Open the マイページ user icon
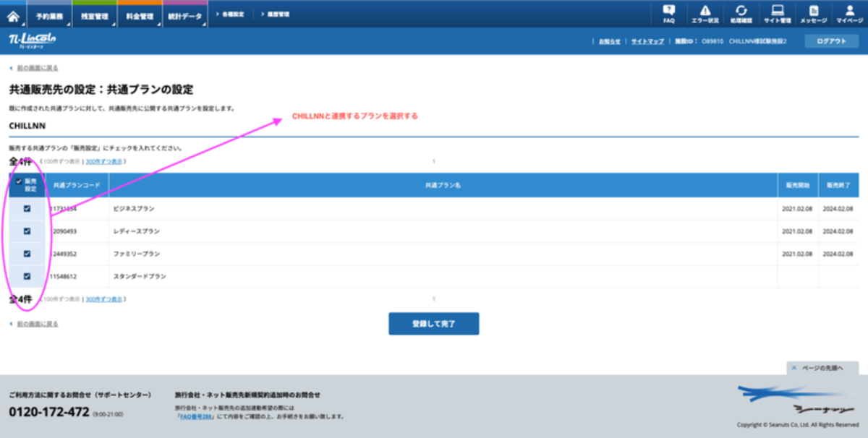The image size is (868, 438). click(849, 14)
